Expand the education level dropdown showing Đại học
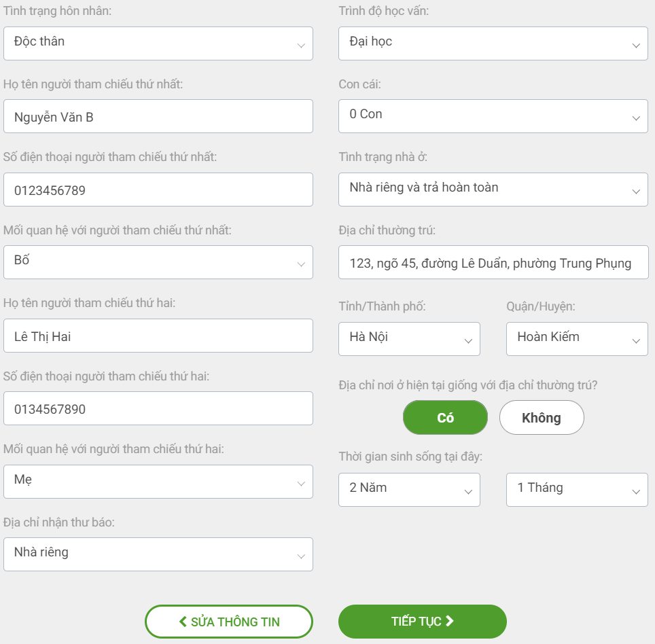Image resolution: width=655 pixels, height=644 pixels. [x=493, y=43]
